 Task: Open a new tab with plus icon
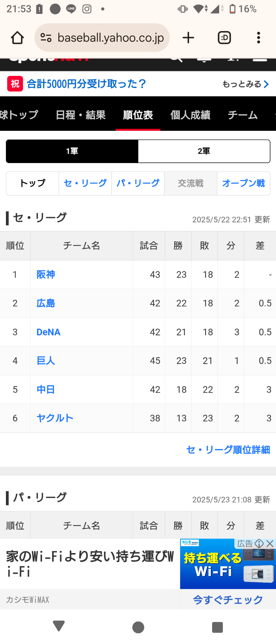click(188, 38)
